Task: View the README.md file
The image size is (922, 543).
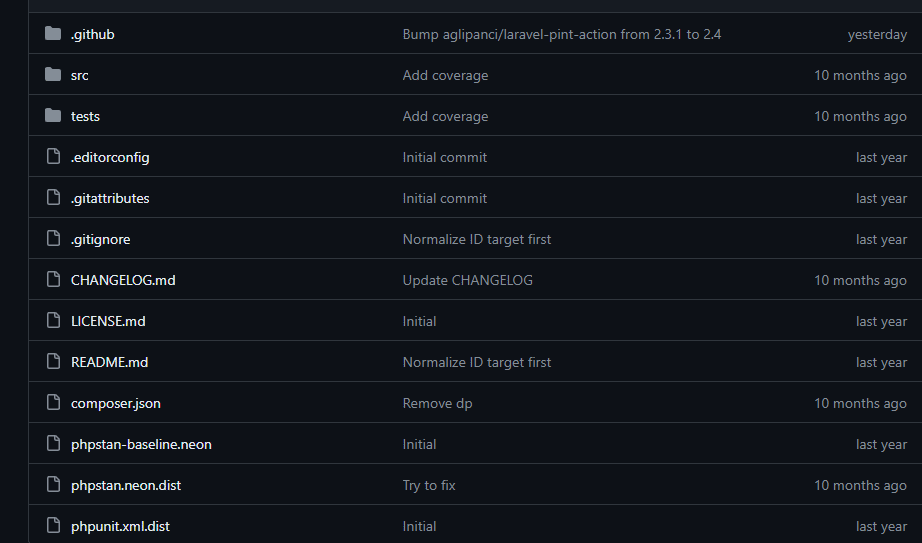Action: tap(109, 362)
